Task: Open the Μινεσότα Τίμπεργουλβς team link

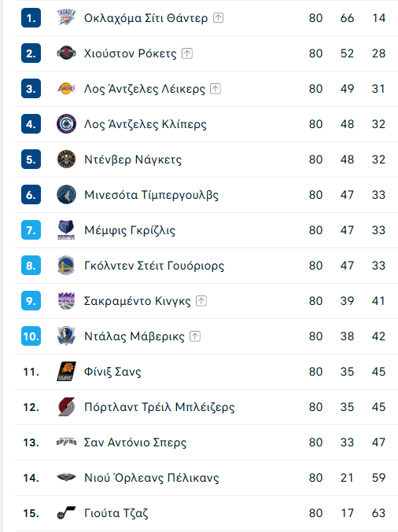Action: [x=152, y=195]
